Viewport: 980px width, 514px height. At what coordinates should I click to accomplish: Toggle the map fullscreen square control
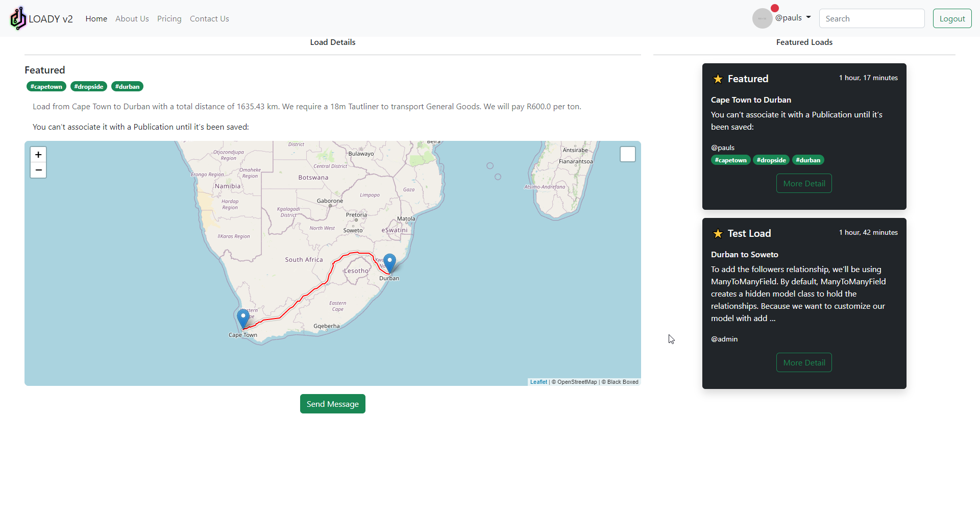point(627,154)
